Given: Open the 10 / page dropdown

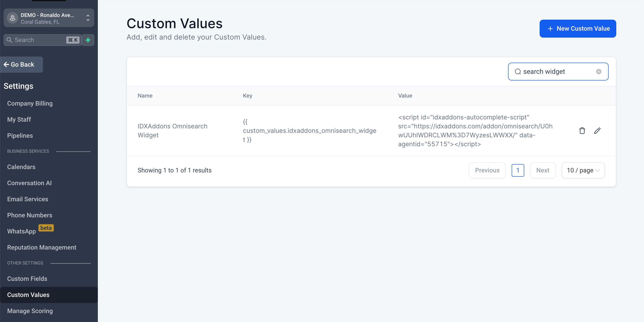Looking at the screenshot, I should point(583,170).
